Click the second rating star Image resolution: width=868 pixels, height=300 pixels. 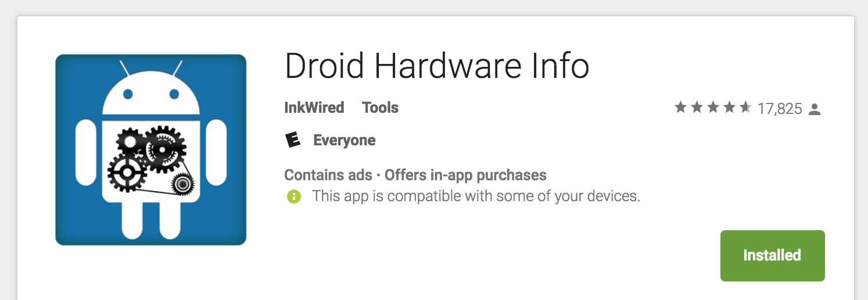point(697,108)
